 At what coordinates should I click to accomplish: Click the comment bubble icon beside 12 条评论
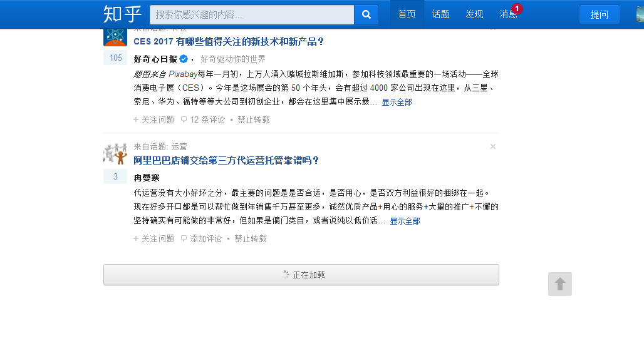[184, 120]
